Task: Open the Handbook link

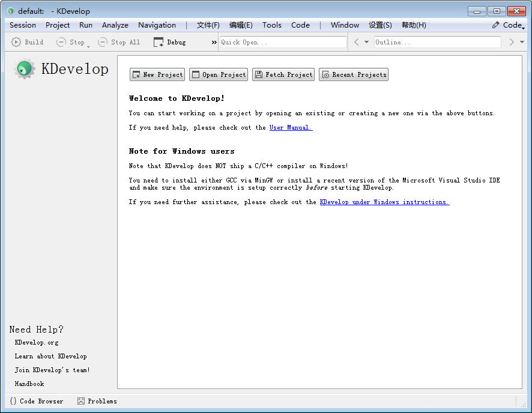Action: coord(29,384)
